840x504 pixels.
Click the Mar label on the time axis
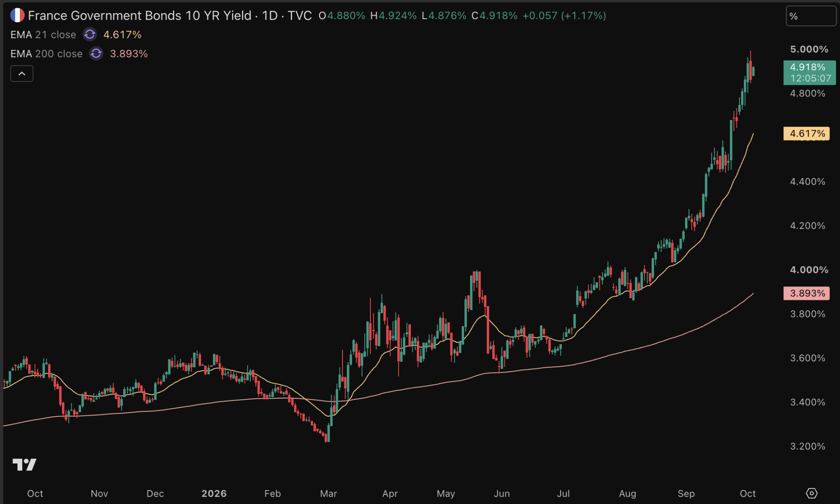pyautogui.click(x=329, y=494)
